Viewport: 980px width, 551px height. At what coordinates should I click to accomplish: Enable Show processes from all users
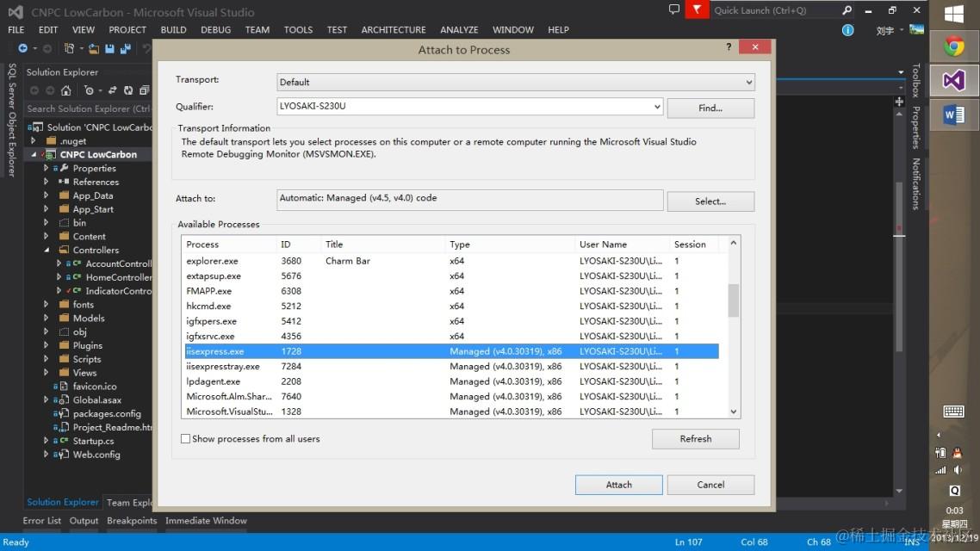pos(186,438)
